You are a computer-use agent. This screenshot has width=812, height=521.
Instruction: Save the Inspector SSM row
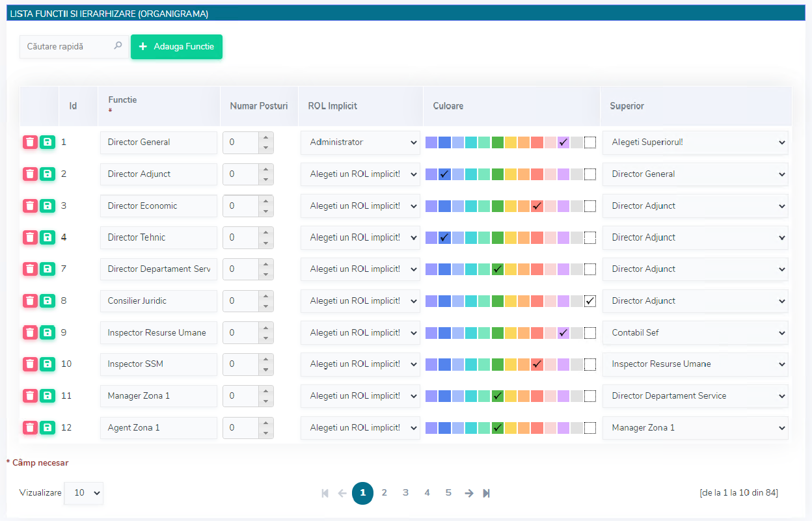tap(47, 364)
